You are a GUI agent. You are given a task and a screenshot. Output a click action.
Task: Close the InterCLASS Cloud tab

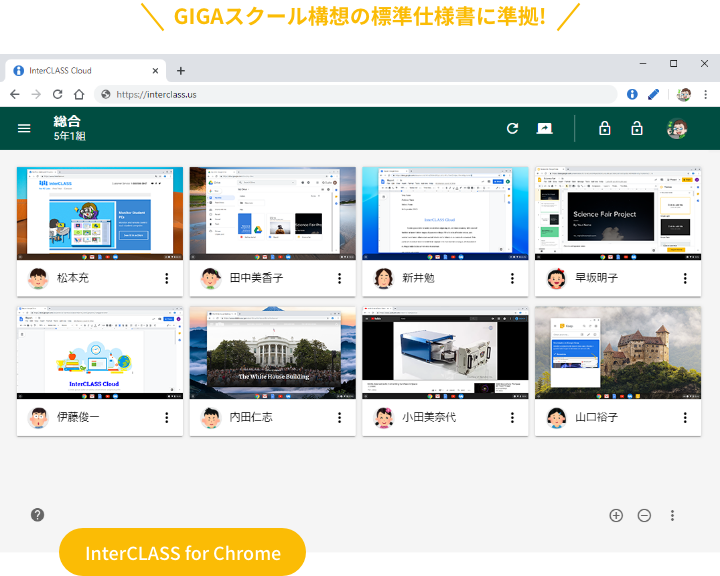point(155,71)
